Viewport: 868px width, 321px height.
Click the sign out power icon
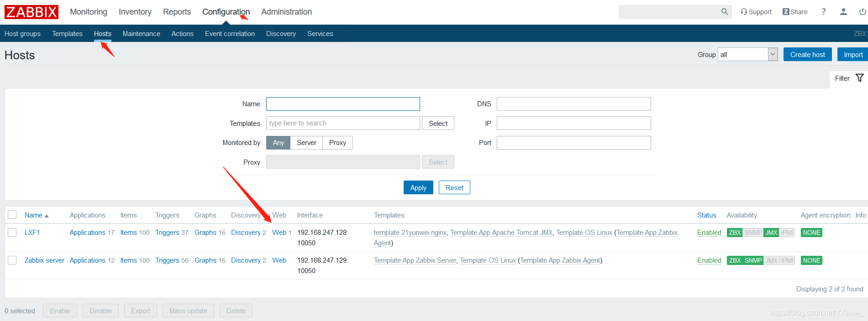point(862,12)
